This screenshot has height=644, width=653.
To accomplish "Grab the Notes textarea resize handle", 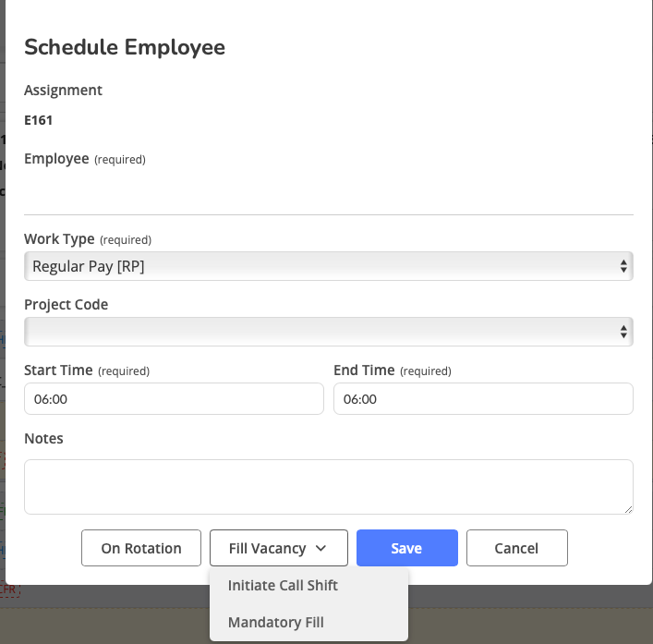I will [628, 509].
